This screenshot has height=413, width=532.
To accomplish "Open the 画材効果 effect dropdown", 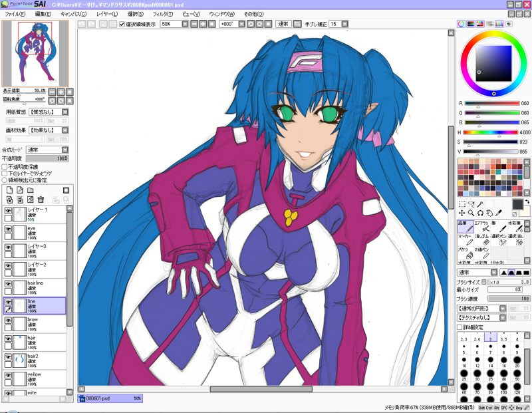I will [65, 130].
